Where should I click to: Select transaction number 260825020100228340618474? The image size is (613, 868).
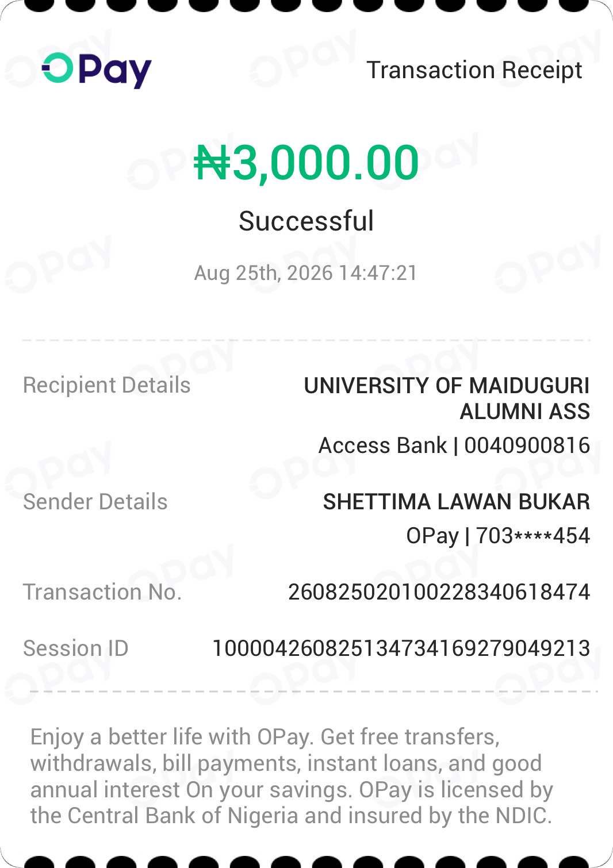click(x=439, y=592)
